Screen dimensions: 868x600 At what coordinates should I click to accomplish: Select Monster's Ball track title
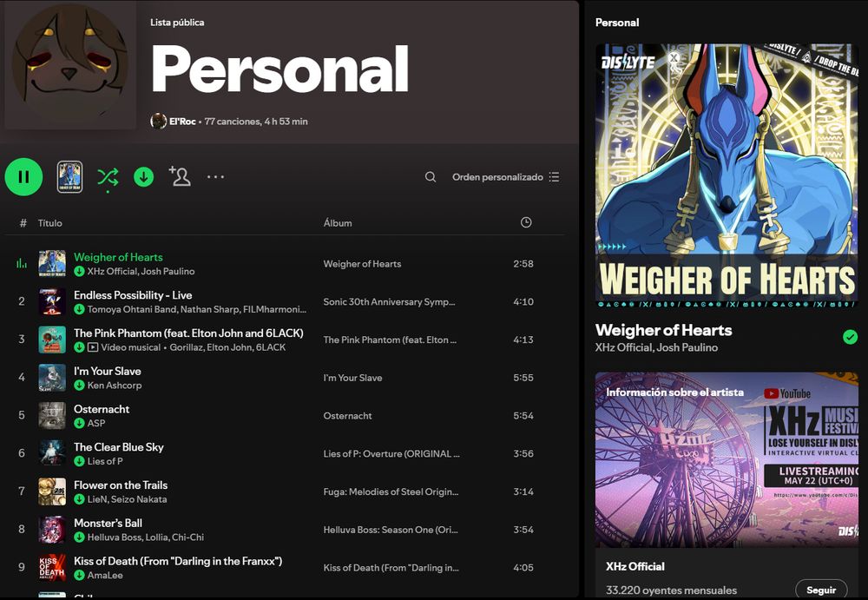[x=108, y=523]
